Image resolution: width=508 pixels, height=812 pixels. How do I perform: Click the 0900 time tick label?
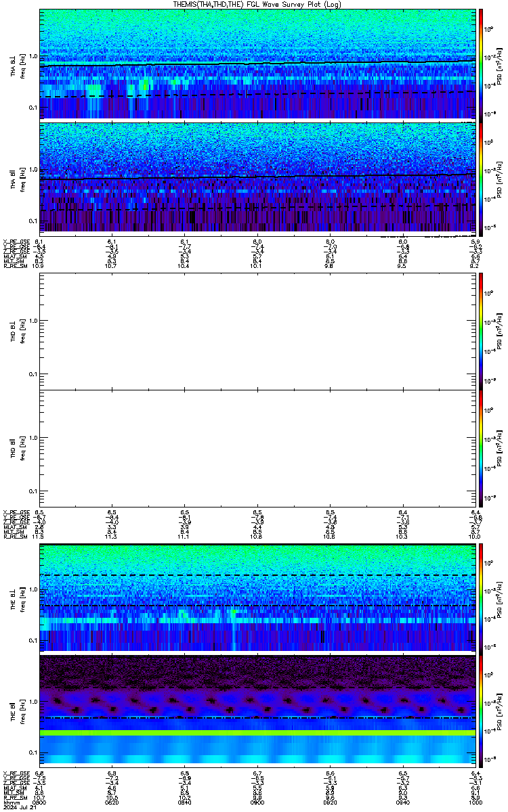(x=257, y=803)
